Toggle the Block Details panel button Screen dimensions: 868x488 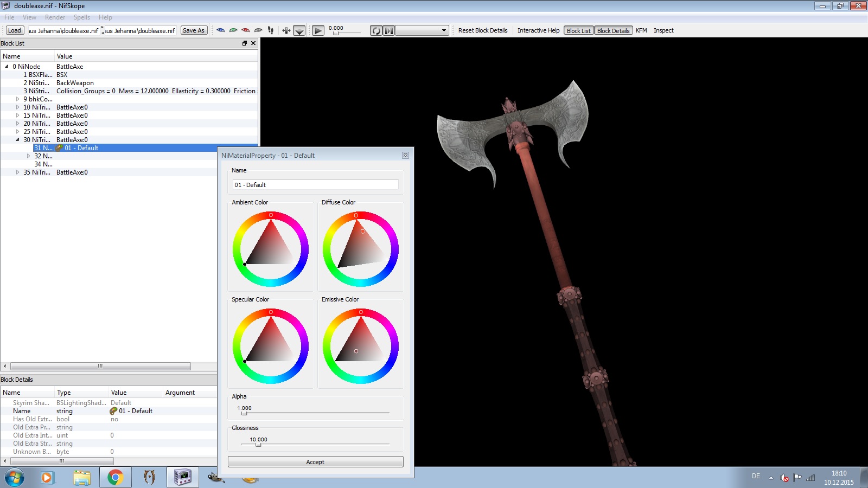(613, 31)
